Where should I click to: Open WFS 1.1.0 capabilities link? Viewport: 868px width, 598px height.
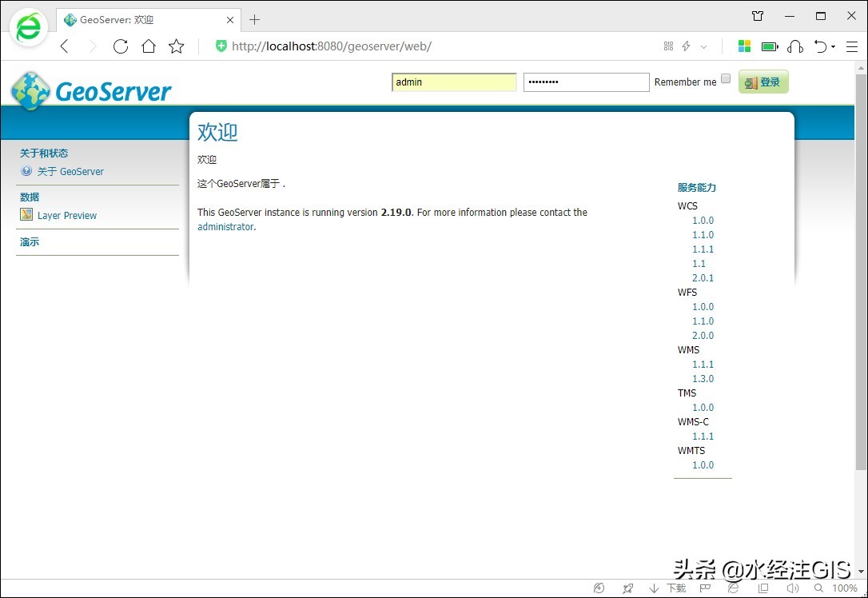[x=703, y=321]
